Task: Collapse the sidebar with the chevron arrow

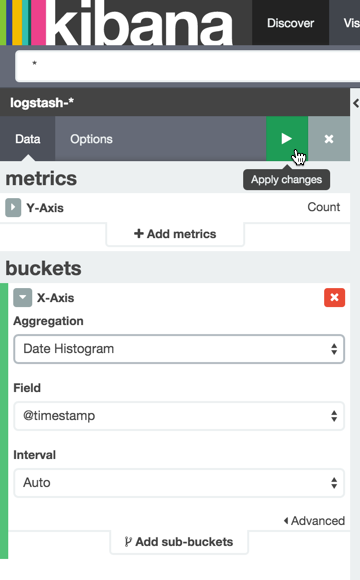Action: pos(356,103)
